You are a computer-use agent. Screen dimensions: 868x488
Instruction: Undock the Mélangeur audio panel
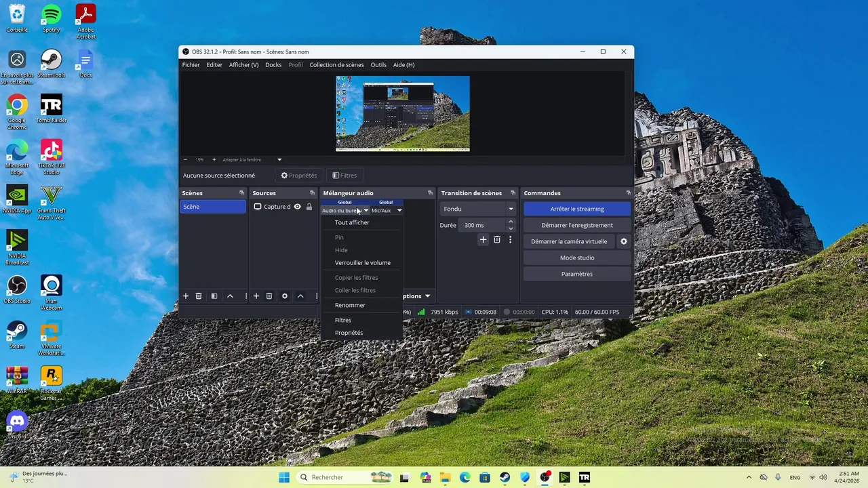(430, 193)
